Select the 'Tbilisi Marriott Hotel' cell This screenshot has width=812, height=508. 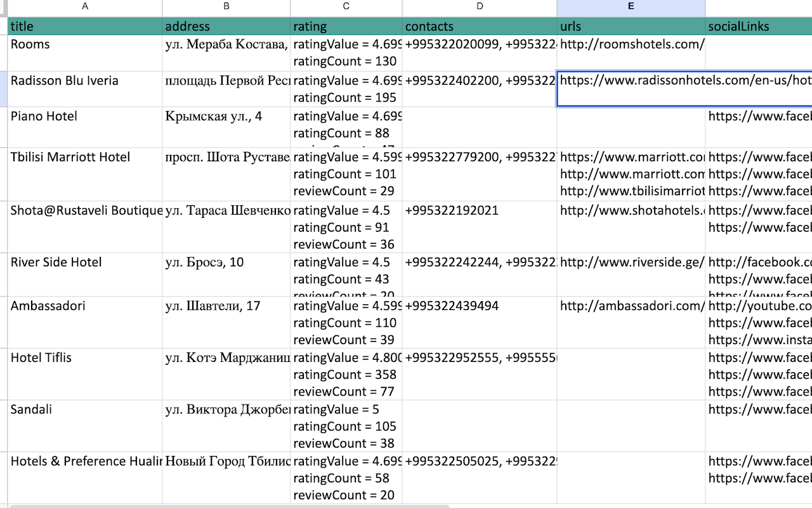click(x=85, y=174)
